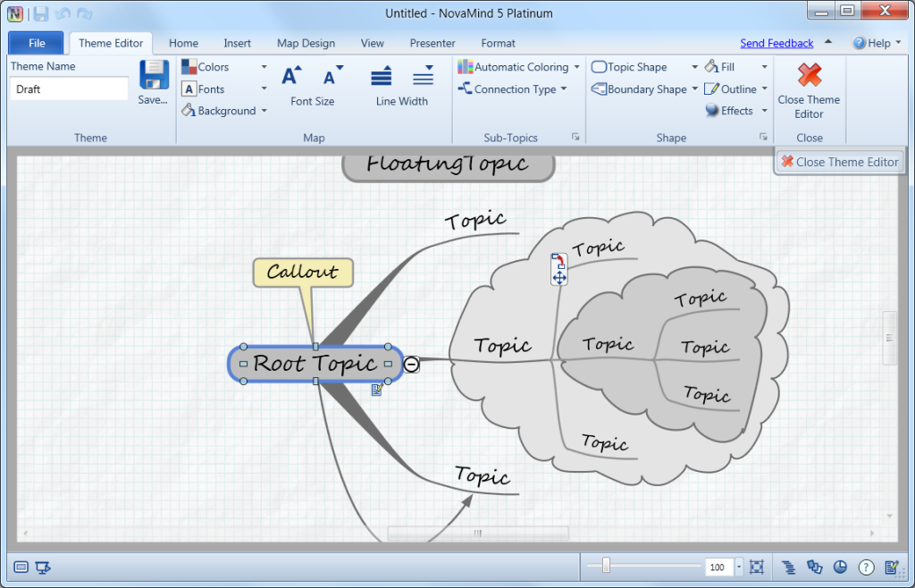The height and width of the screenshot is (588, 915).
Task: Open the note icon below Root Topic
Action: click(377, 390)
